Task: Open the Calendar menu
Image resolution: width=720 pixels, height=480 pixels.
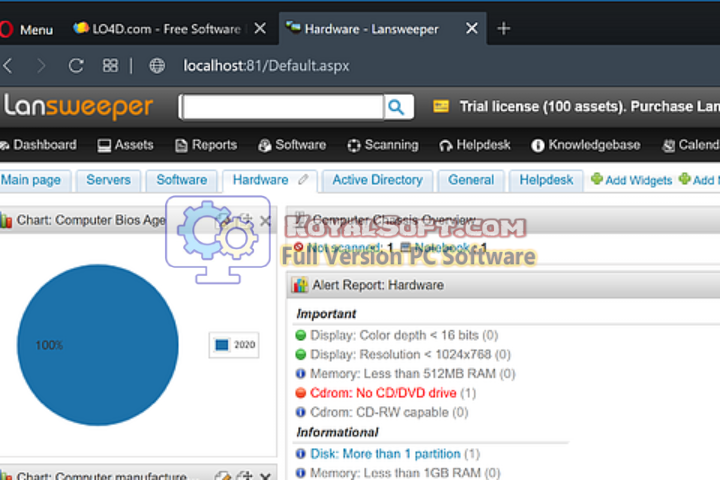Action: coord(690,145)
